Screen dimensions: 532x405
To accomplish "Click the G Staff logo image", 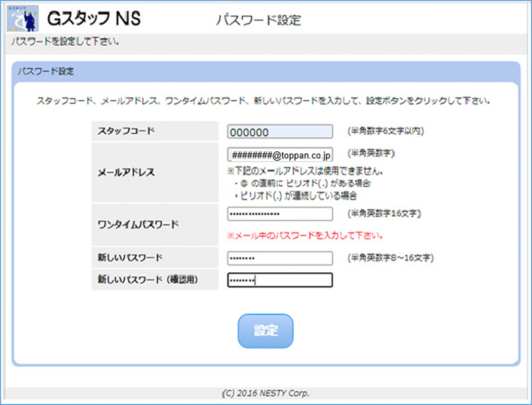I will 22,18.
